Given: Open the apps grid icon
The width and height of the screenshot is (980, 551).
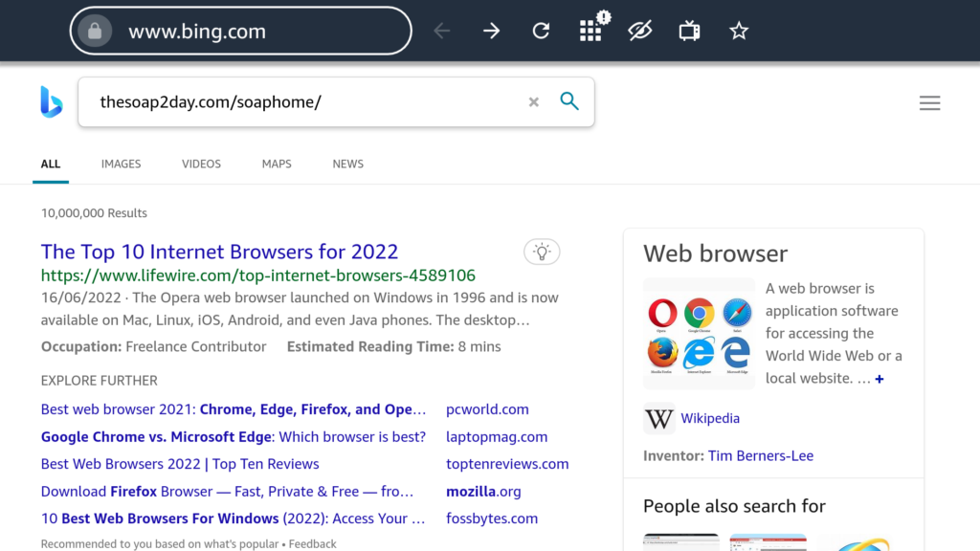Looking at the screenshot, I should point(590,32).
